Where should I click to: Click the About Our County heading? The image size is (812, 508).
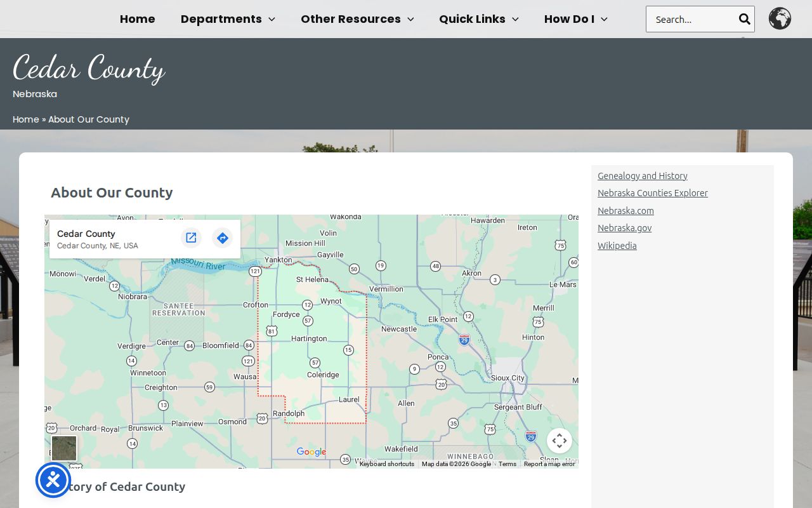(112, 192)
